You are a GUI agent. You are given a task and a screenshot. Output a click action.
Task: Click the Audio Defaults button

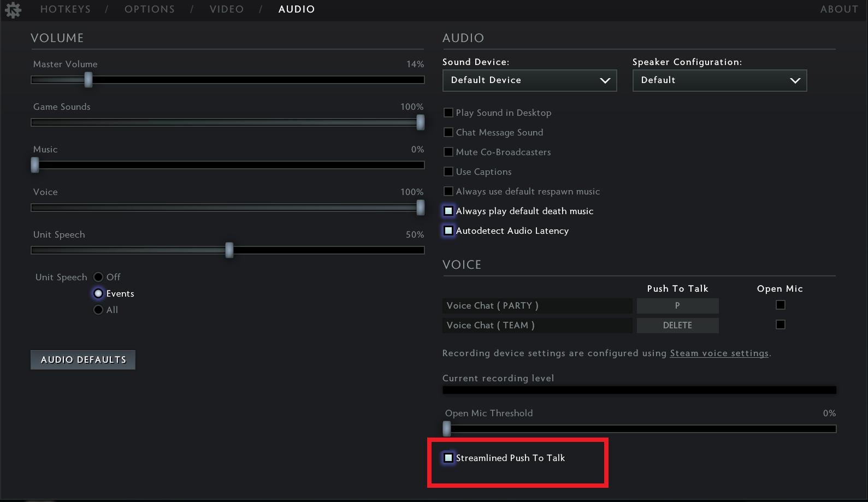(x=83, y=359)
